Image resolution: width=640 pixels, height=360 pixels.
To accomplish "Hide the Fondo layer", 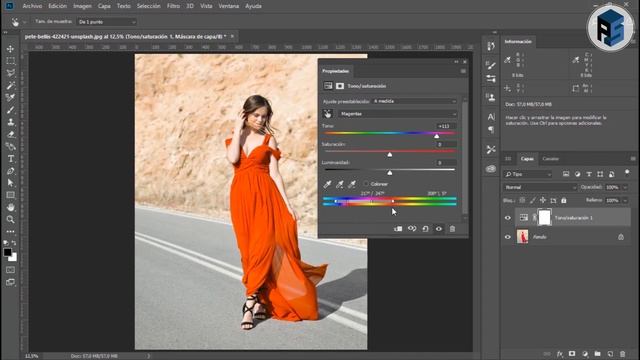I will click(508, 237).
